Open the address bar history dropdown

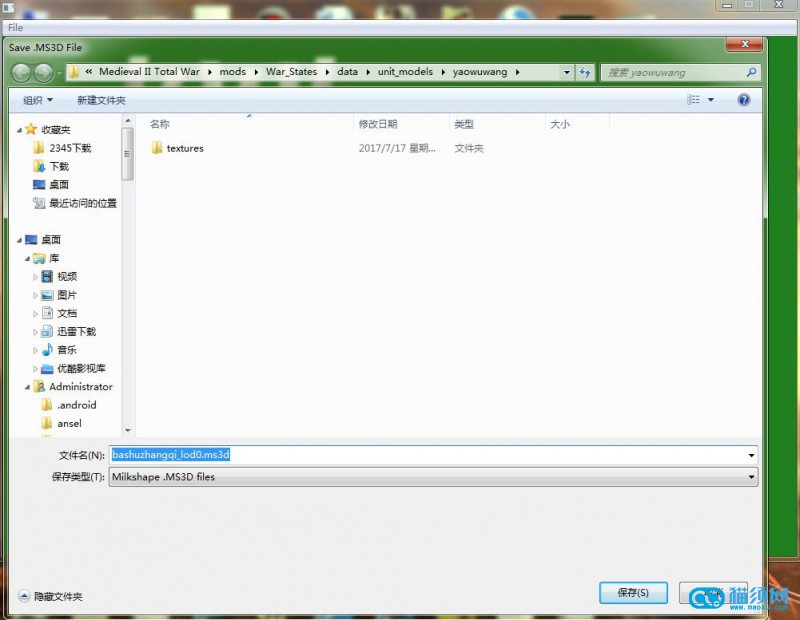566,72
